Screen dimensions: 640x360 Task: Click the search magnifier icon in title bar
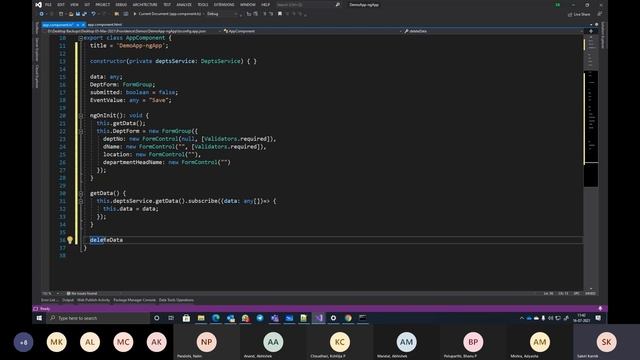click(x=338, y=4)
